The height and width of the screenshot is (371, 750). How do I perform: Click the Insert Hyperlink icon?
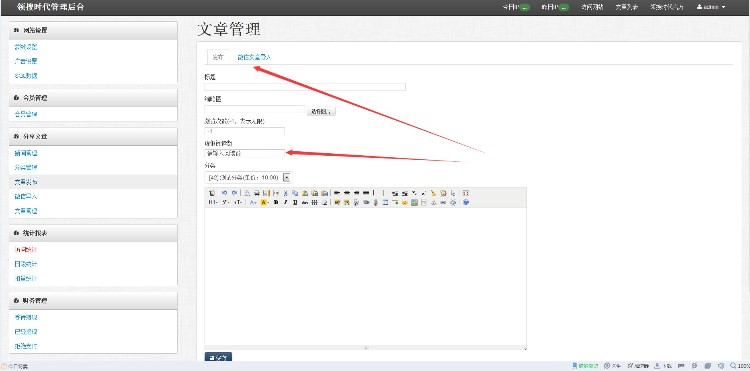[443, 202]
